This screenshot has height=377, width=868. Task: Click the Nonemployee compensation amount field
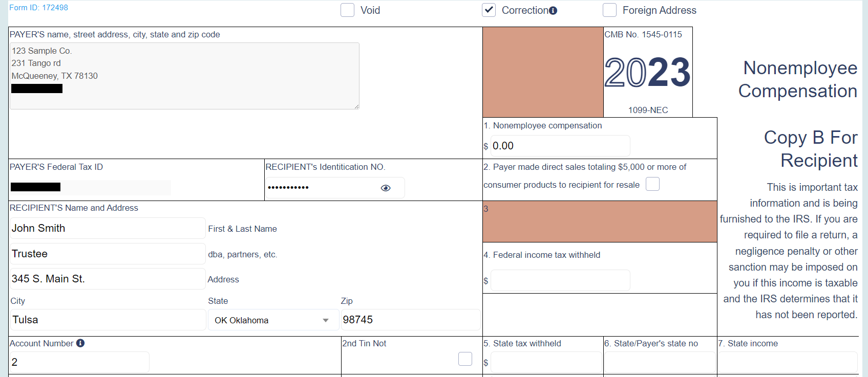click(560, 146)
